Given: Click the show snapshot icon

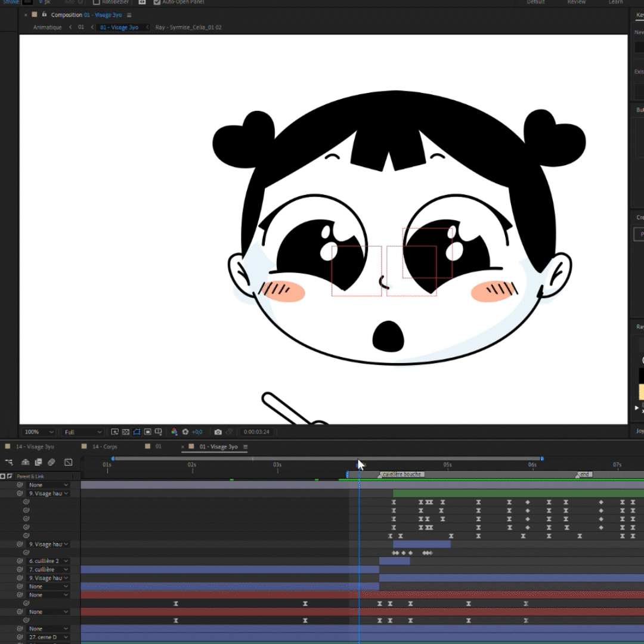Looking at the screenshot, I should 229,432.
